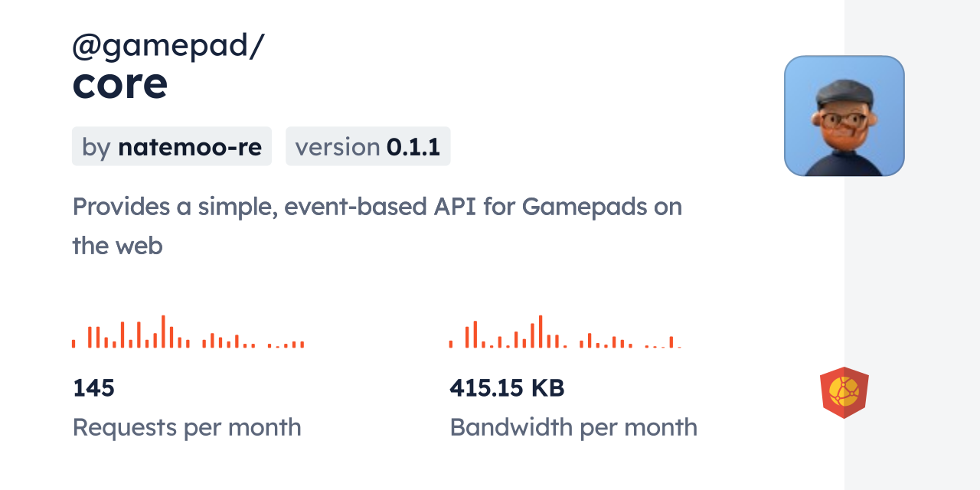
Task: Open the author's avatar picture
Action: click(x=844, y=116)
